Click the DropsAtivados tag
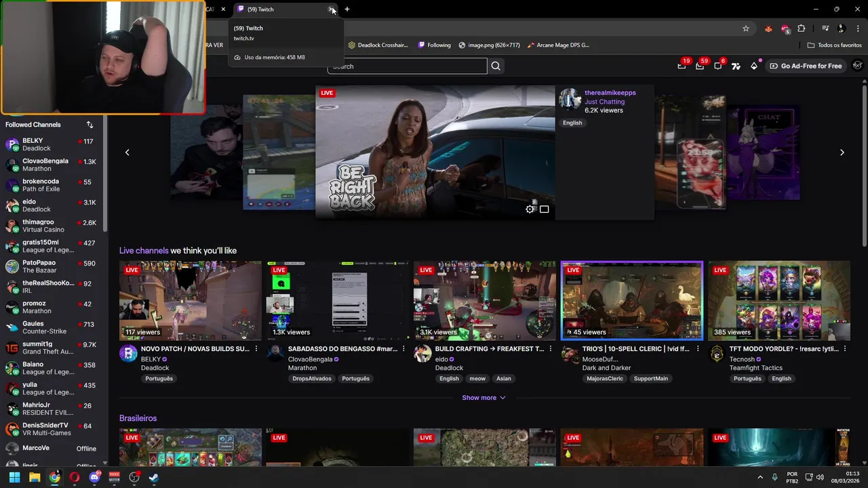The height and width of the screenshot is (488, 868). 312,379
